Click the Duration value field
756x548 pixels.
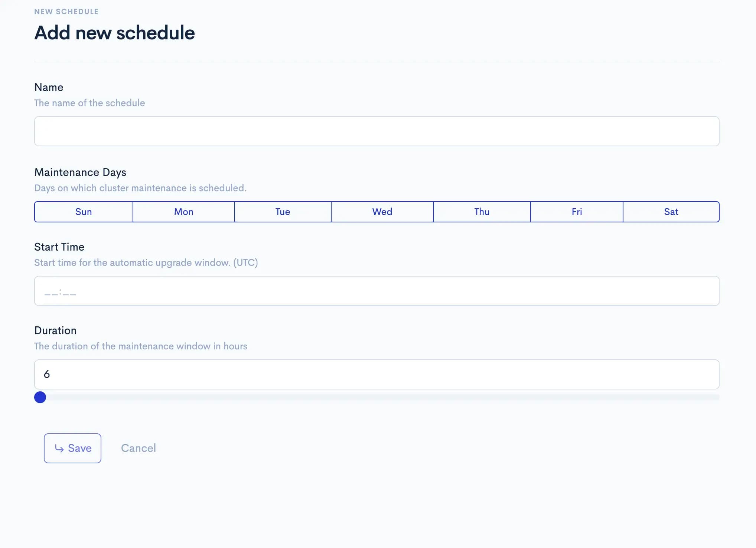(377, 374)
